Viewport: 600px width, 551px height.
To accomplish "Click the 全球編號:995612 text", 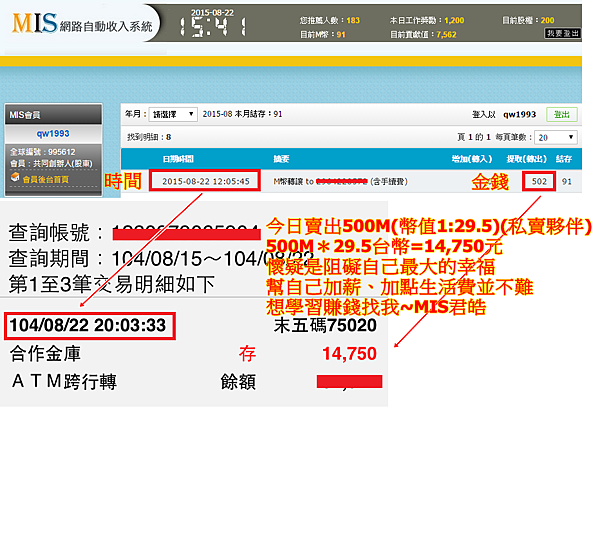I will pos(43,152).
